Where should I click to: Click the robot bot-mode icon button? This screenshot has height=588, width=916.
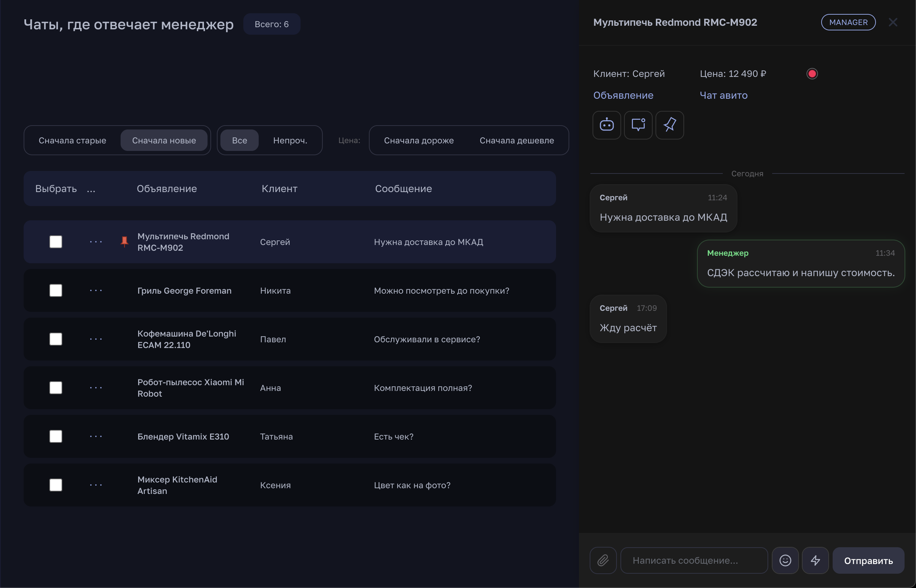606,125
